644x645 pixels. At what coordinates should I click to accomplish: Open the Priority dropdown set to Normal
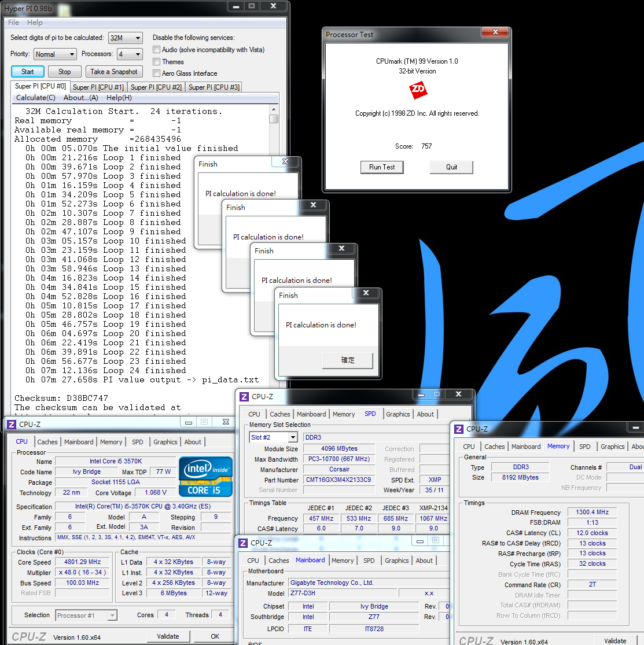point(55,54)
